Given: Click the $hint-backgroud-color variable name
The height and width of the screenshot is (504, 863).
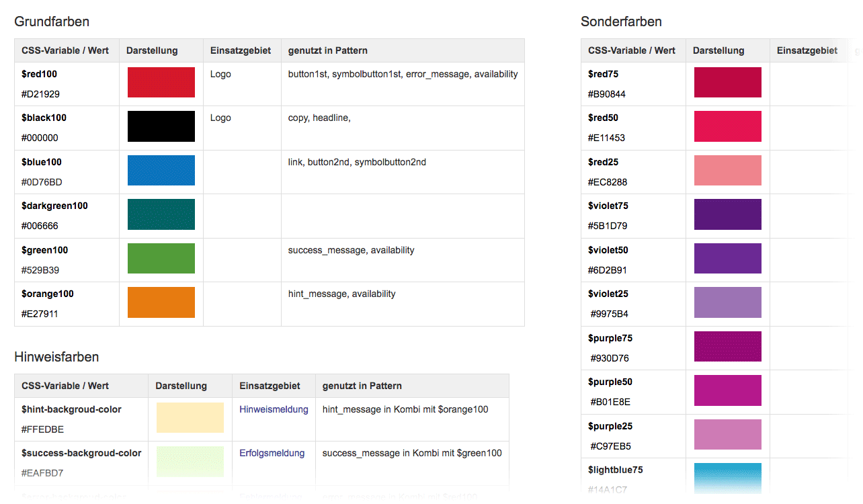Looking at the screenshot, I should tap(71, 409).
